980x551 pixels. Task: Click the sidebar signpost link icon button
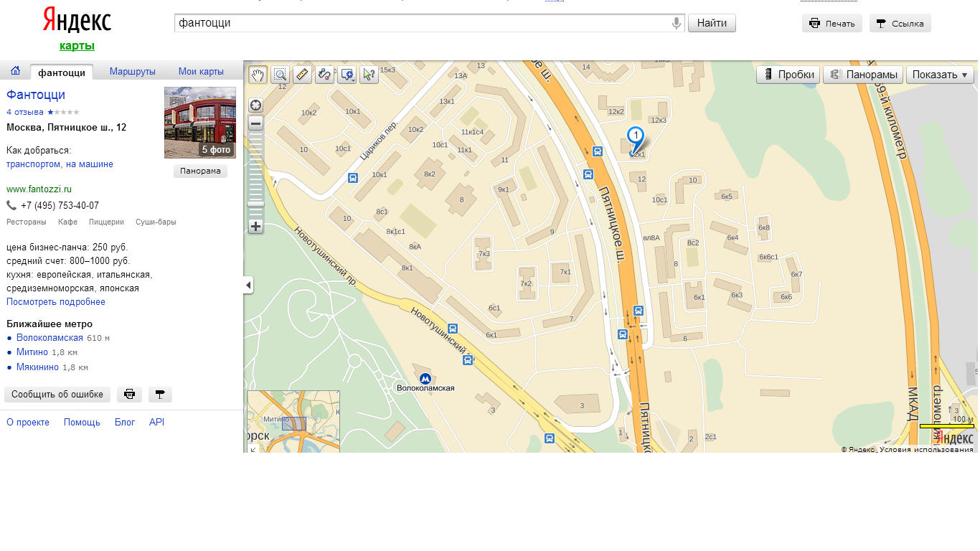point(160,395)
